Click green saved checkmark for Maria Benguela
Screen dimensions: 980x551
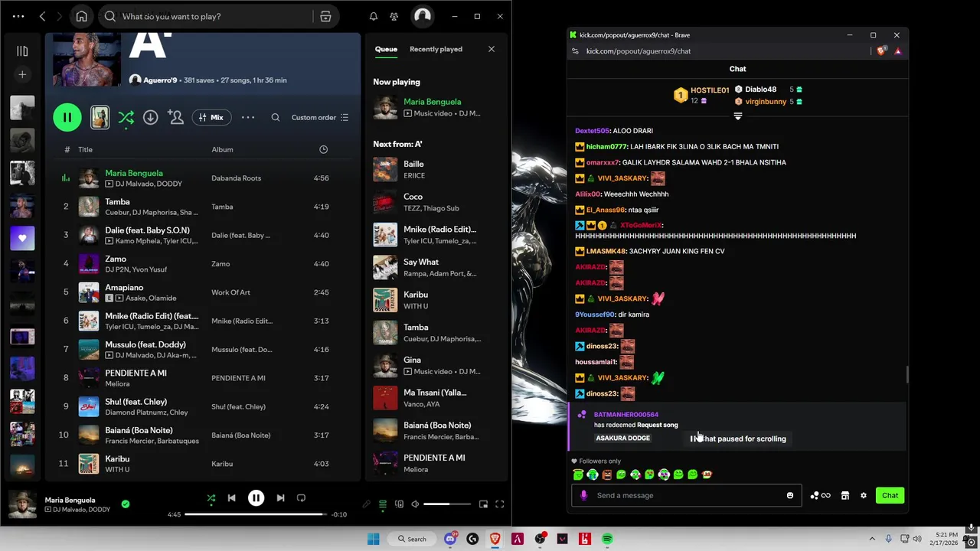(126, 504)
